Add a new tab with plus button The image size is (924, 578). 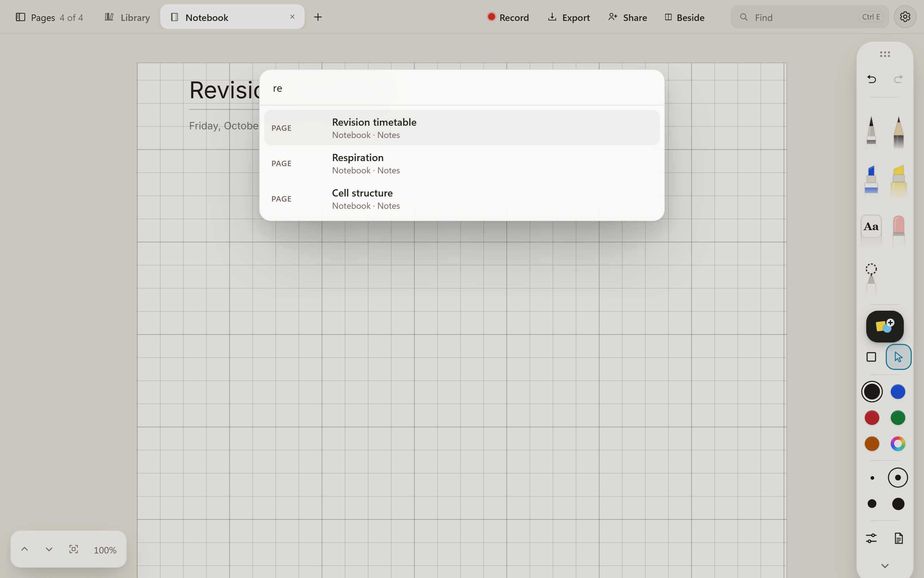point(318,17)
